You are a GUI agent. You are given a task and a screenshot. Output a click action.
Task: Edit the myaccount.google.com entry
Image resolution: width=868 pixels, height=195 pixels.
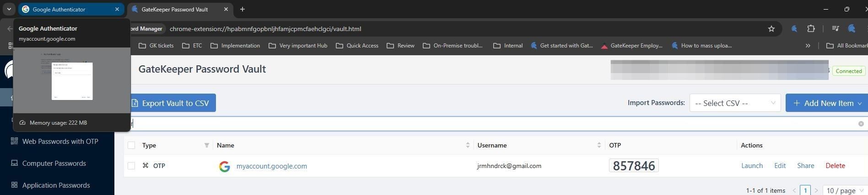click(x=780, y=166)
